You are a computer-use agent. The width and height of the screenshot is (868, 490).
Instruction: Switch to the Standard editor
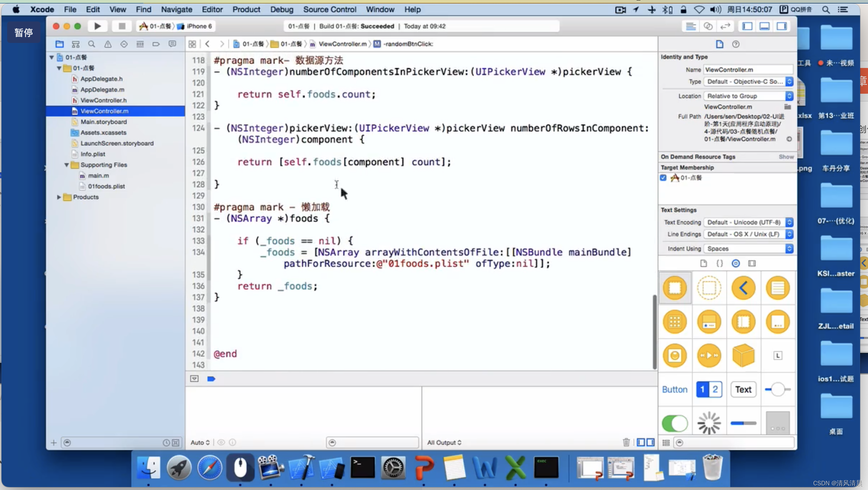(691, 26)
